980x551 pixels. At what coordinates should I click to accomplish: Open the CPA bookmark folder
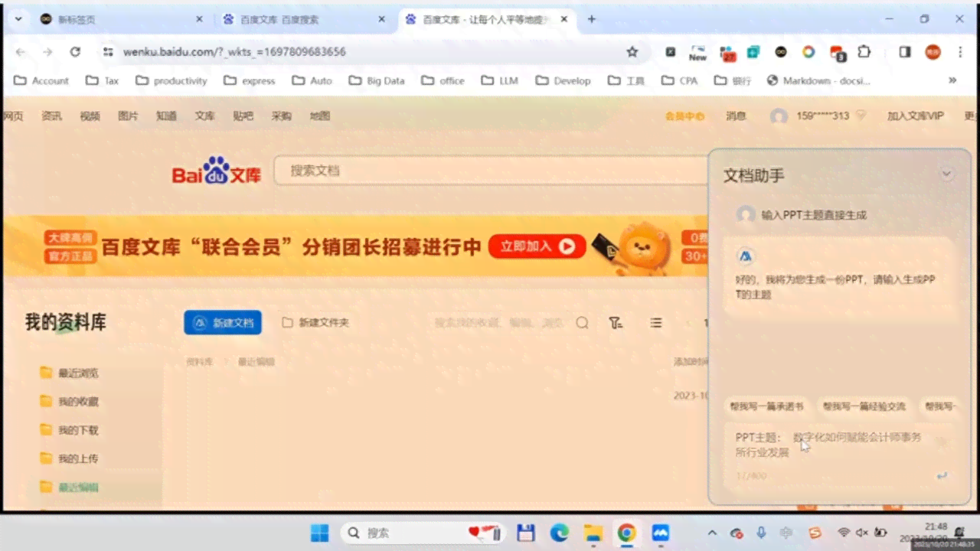click(x=680, y=80)
